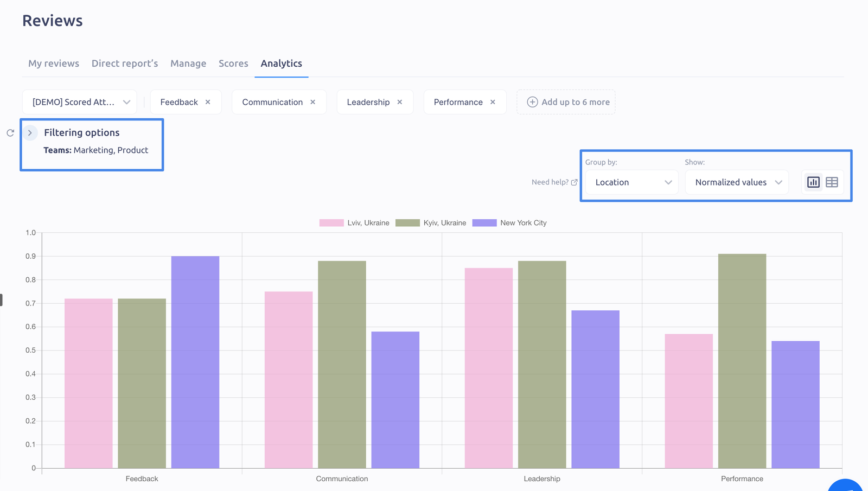
Task: Open the Scores tab
Action: point(233,63)
